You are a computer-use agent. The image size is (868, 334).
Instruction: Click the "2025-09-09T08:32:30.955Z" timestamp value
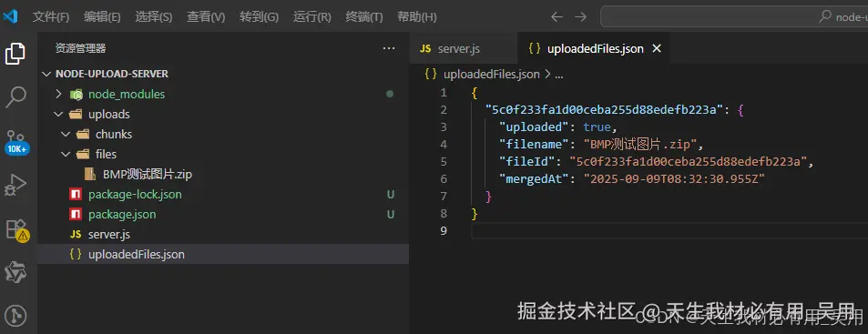tap(674, 179)
